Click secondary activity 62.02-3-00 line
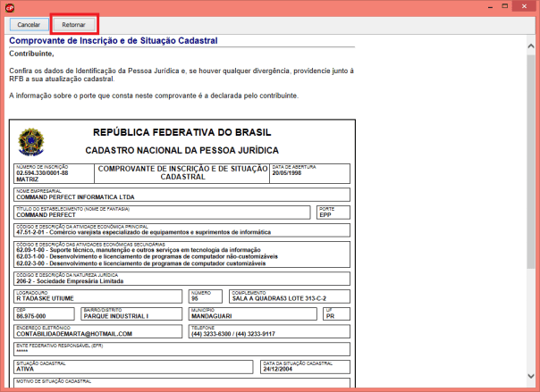540x392 pixels. (141, 263)
